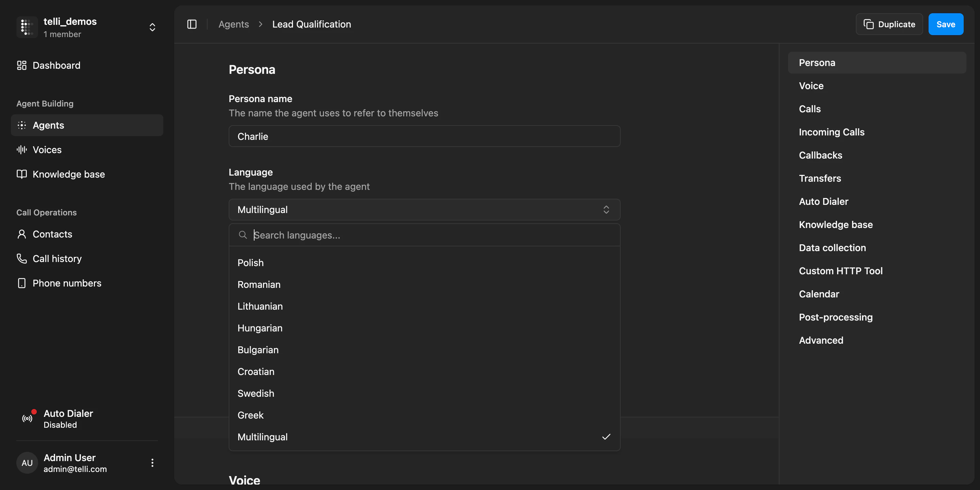The height and width of the screenshot is (490, 980).
Task: Open the Voices panel
Action: (x=47, y=149)
